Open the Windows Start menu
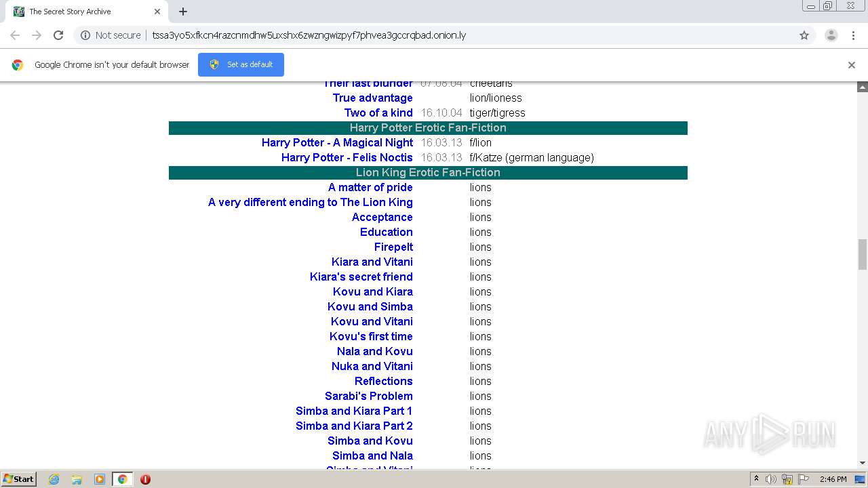This screenshot has width=868, height=488. click(x=19, y=479)
